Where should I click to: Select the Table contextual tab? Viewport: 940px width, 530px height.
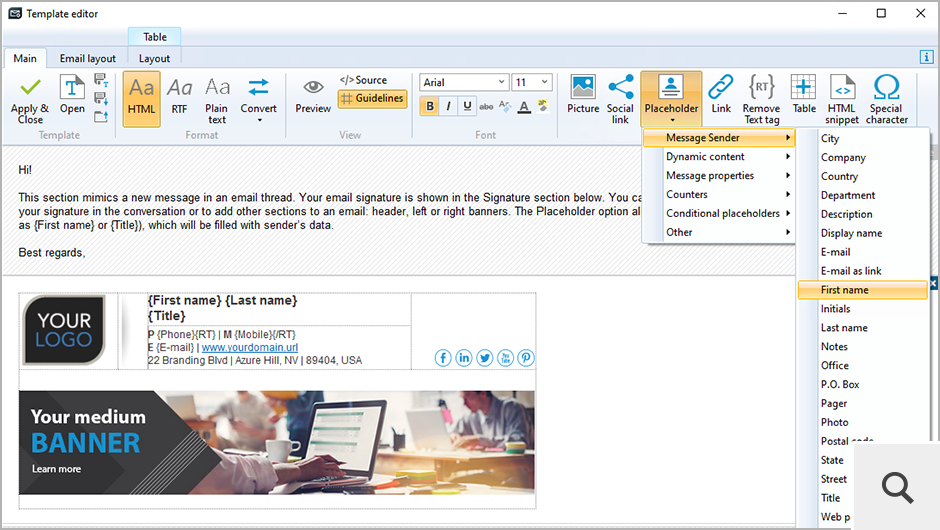pos(155,37)
